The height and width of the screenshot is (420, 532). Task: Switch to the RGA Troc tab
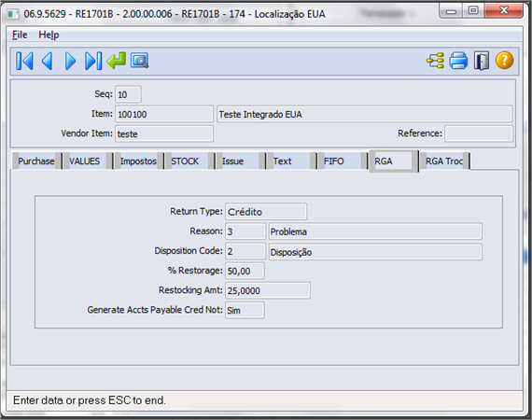point(444,161)
